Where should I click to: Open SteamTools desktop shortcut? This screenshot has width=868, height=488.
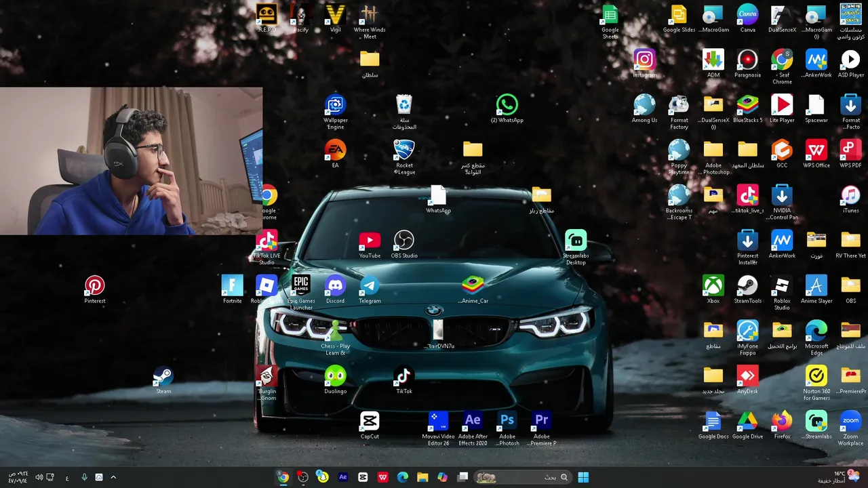click(x=747, y=289)
